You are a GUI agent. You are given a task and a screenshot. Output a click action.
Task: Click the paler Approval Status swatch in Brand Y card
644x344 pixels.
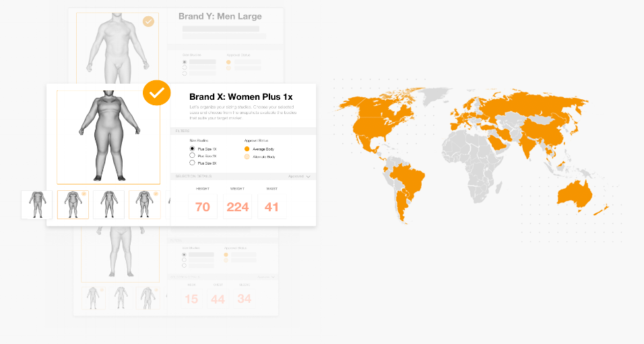pyautogui.click(x=229, y=68)
